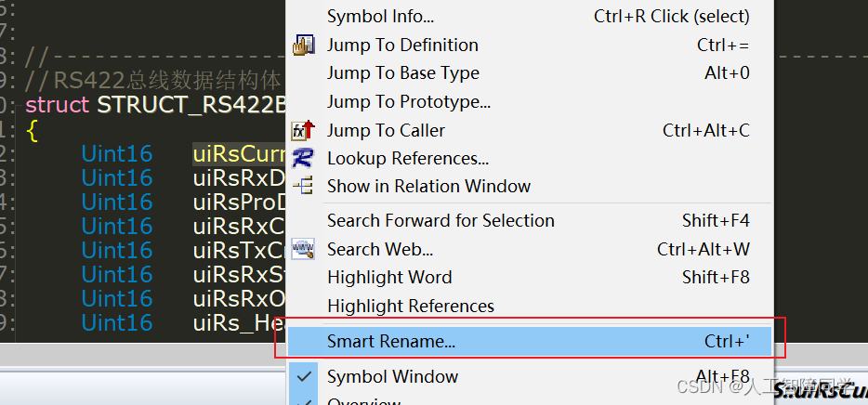Open Lookup References dialog entry
This screenshot has height=405, width=868.
coord(529,159)
